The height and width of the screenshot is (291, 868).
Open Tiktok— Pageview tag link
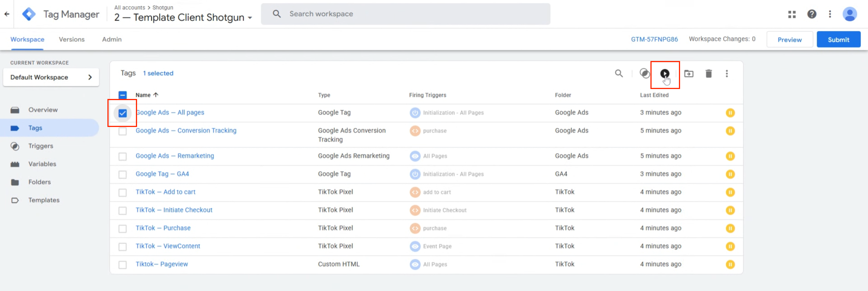[162, 264]
